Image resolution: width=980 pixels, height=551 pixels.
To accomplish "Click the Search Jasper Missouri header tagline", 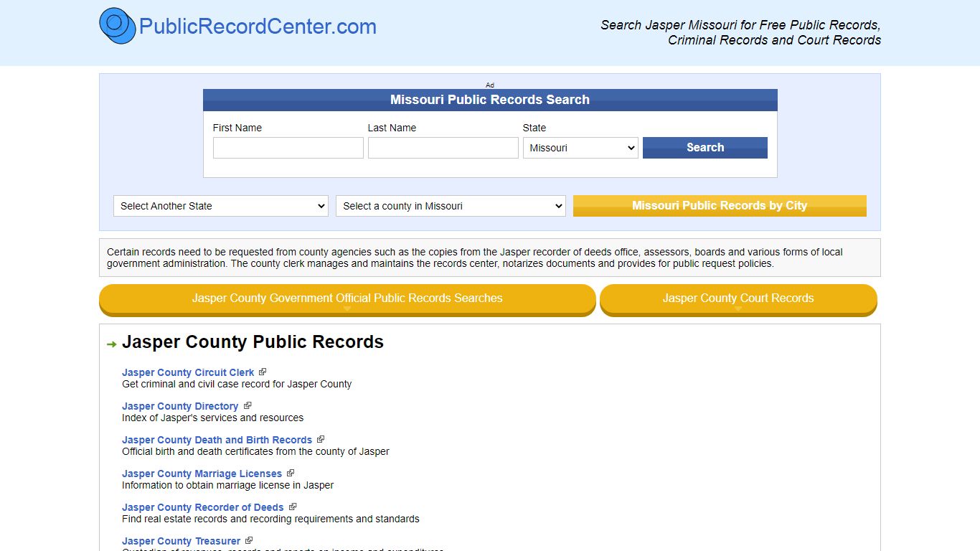I will [x=740, y=32].
